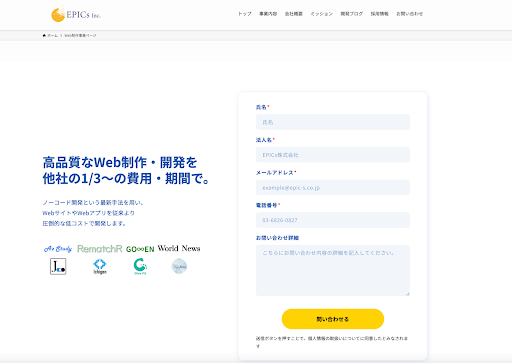Click the privacy notice text below the submit button
Viewport: 512px width, 363px height.
tap(332, 342)
